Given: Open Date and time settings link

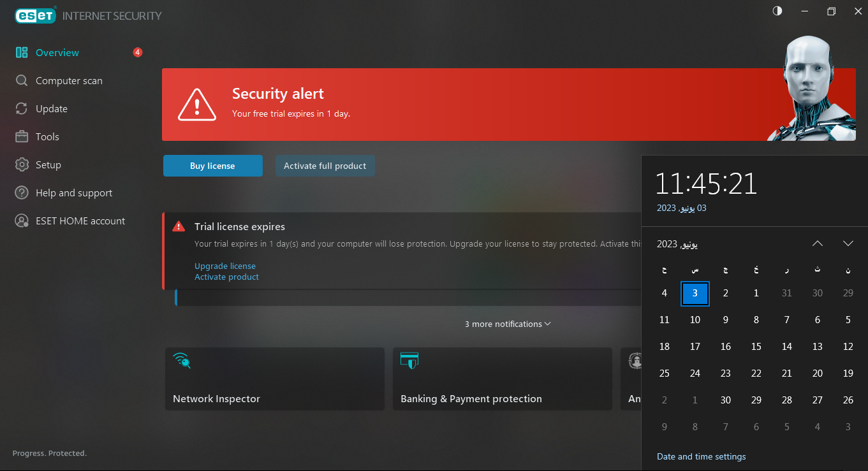Looking at the screenshot, I should 701,457.
